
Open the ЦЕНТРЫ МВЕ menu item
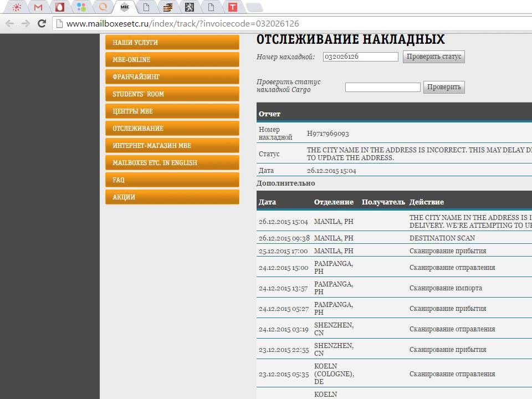point(172,111)
